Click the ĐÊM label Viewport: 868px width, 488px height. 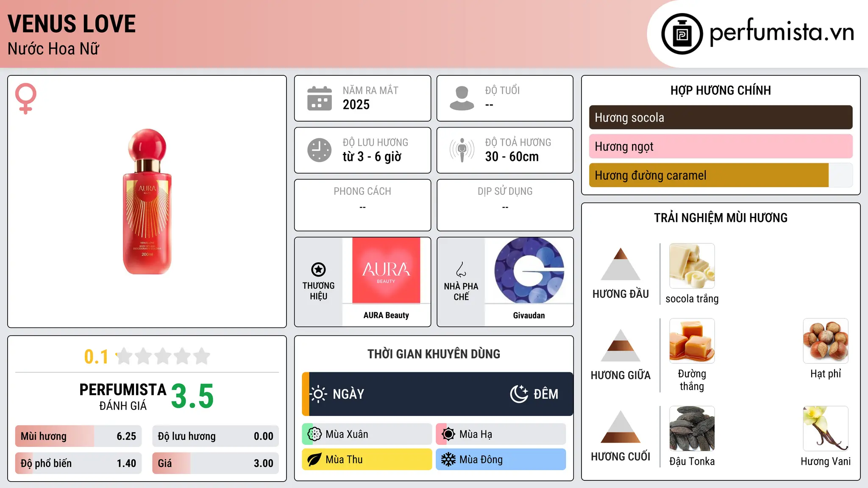click(546, 394)
